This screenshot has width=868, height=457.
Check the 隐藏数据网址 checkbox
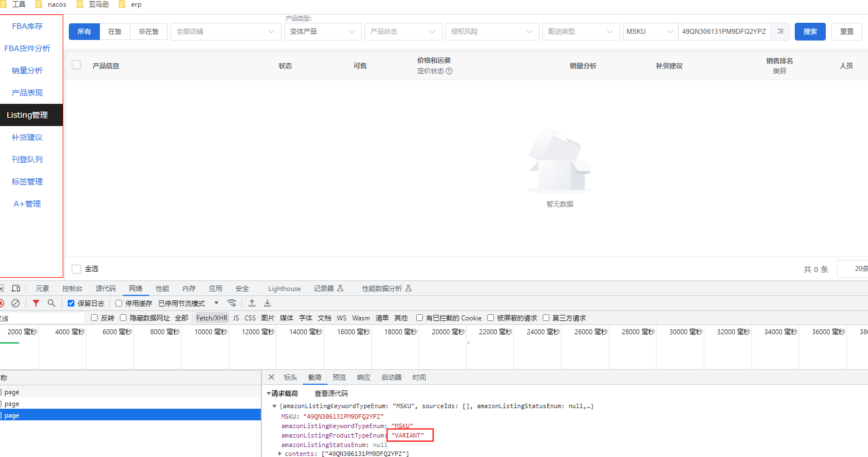(x=123, y=318)
